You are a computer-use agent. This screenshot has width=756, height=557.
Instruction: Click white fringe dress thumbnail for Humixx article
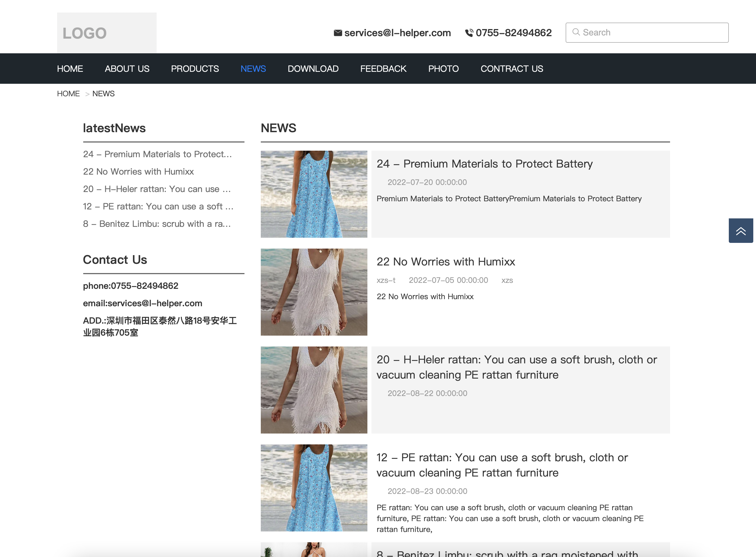coord(314,292)
